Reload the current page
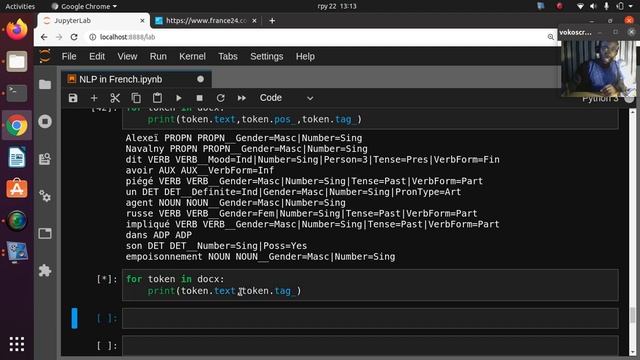Viewport: 640px width, 360px height. click(74, 37)
